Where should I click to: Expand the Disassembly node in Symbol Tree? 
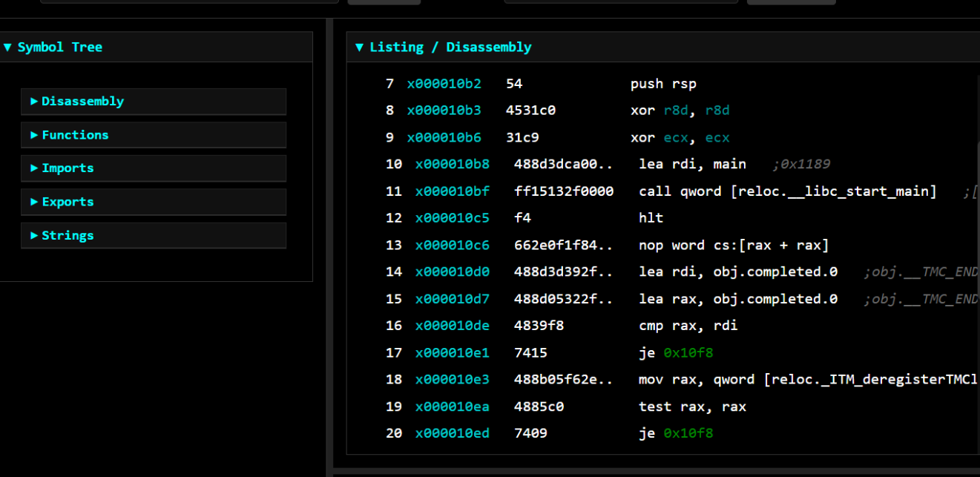tap(154, 102)
